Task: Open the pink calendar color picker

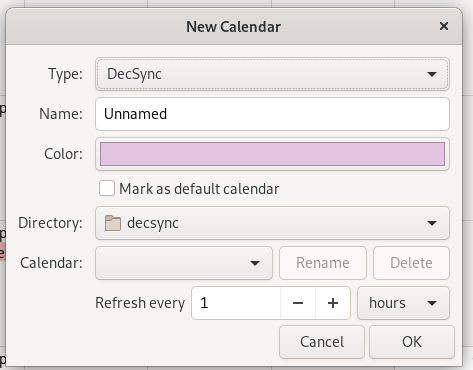Action: [x=272, y=154]
